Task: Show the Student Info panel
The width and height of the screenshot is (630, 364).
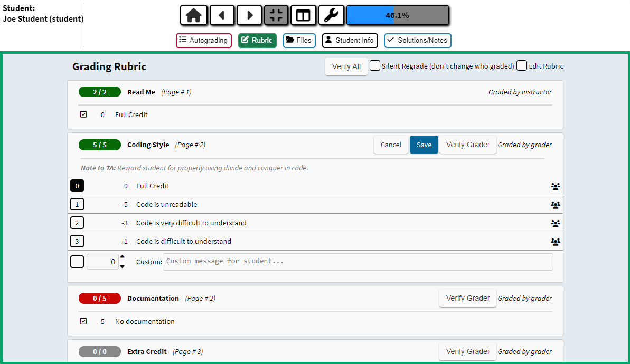Action: 350,41
